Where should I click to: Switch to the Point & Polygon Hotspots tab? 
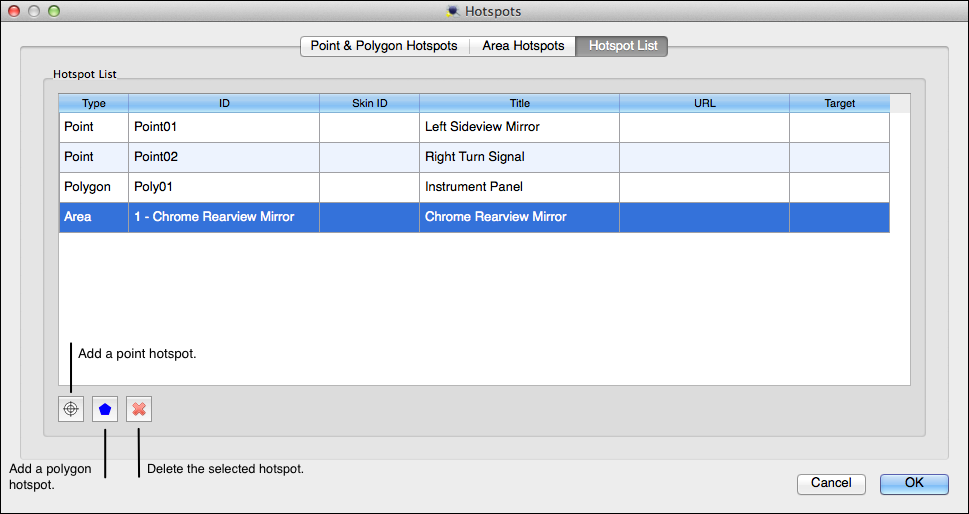coord(384,46)
